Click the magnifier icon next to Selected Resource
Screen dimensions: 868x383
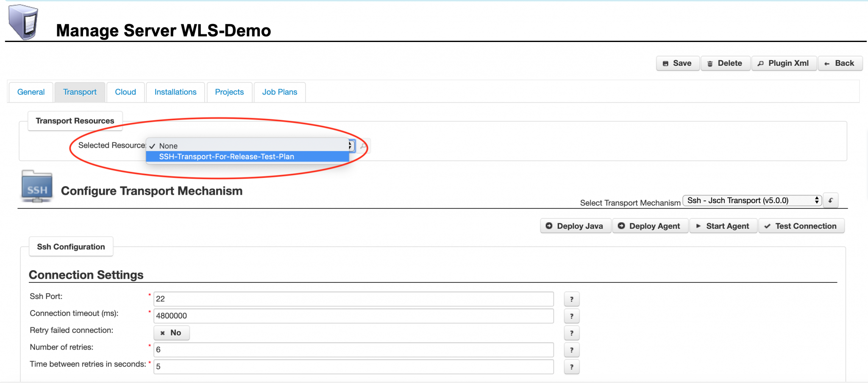(363, 146)
